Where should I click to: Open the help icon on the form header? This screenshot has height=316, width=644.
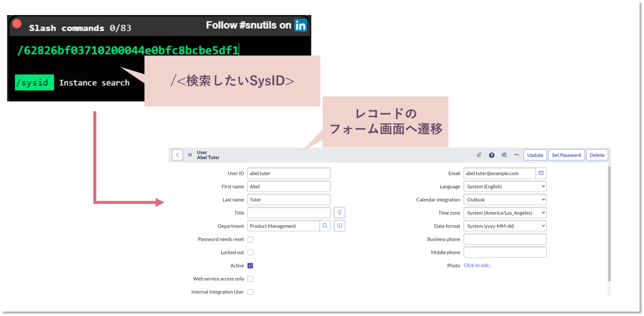(x=491, y=155)
